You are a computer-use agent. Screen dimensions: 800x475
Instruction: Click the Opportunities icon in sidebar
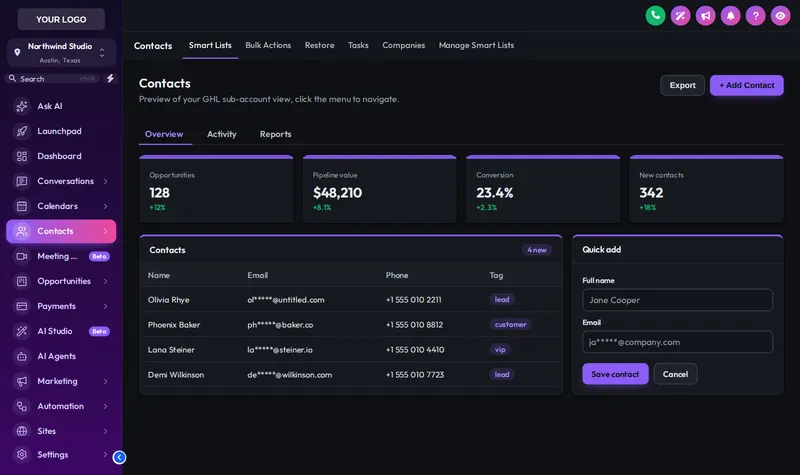pos(21,281)
